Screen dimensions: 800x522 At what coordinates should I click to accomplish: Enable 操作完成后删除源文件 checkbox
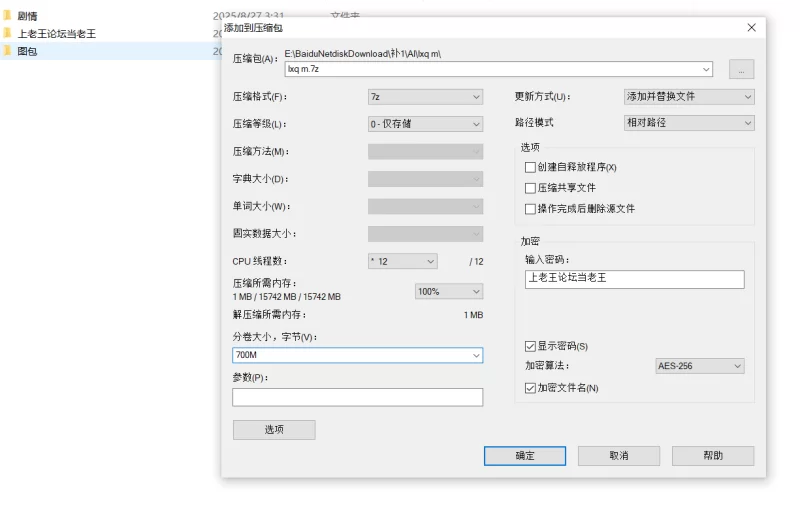(530, 209)
